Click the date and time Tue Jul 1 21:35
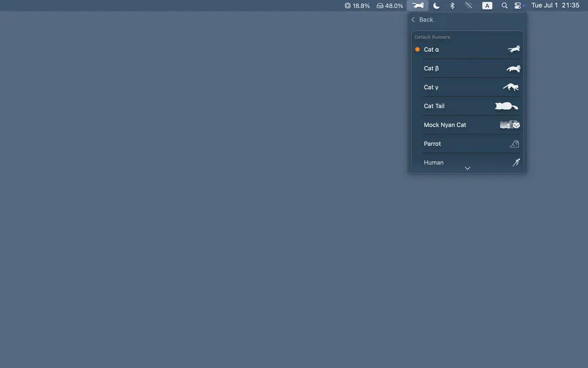 point(555,5)
